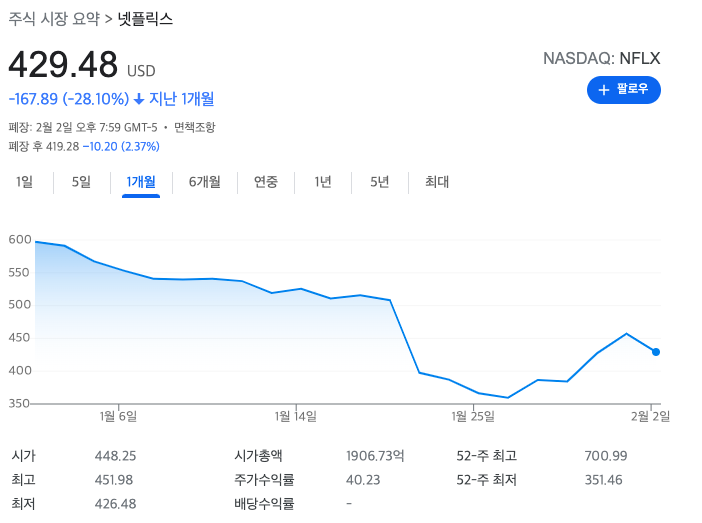Click the 1월 25일 axis date label
This screenshot has height=523, width=702.
[473, 416]
